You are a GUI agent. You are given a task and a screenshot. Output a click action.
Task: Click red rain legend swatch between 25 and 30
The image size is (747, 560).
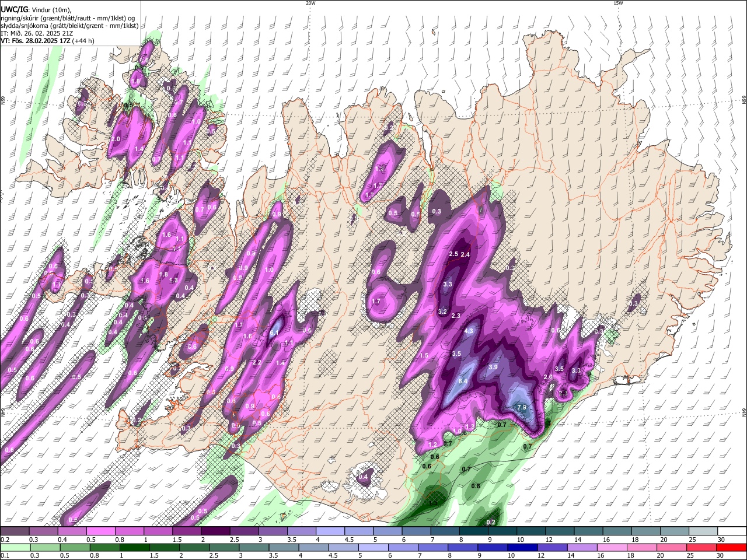tap(701, 547)
